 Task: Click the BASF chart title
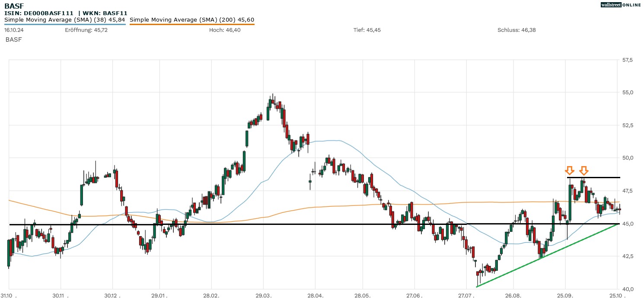[14, 6]
